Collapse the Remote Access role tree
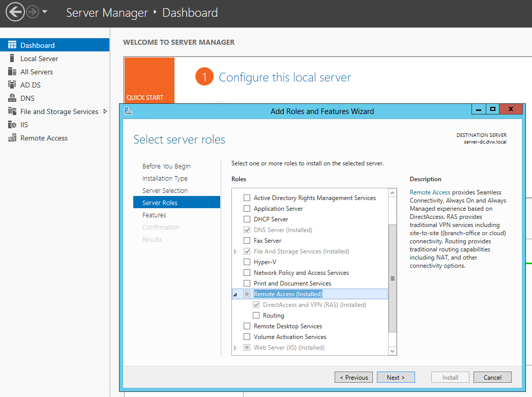The width and height of the screenshot is (532, 397). pos(235,294)
